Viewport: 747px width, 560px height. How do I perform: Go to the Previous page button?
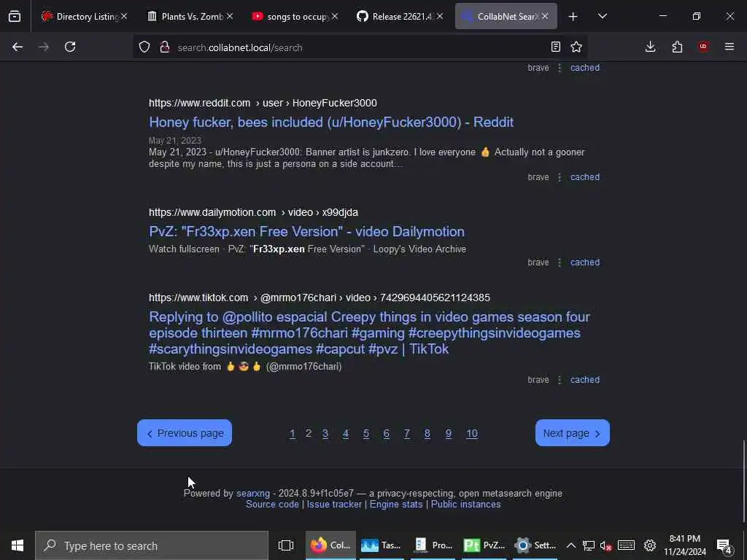click(x=185, y=433)
